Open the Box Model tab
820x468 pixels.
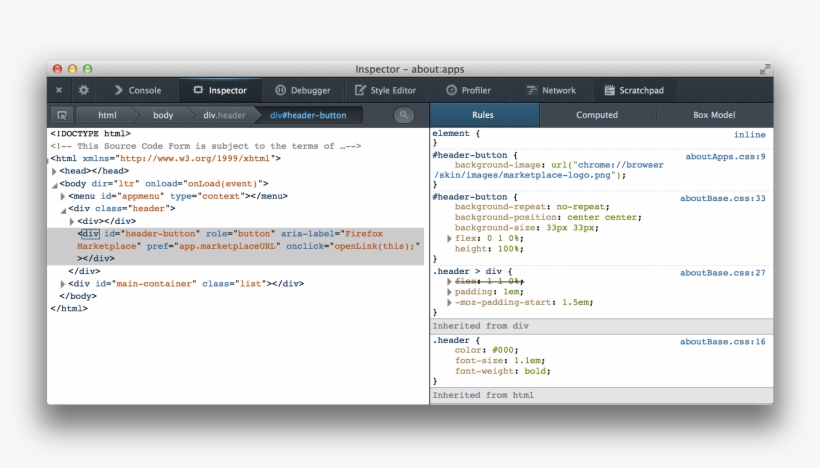[x=713, y=115]
